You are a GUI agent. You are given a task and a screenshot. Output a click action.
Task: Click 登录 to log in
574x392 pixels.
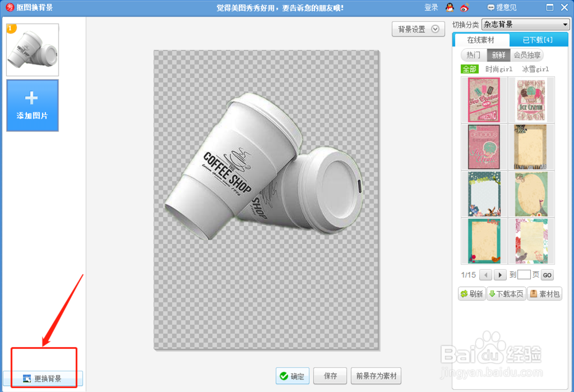[x=431, y=7]
